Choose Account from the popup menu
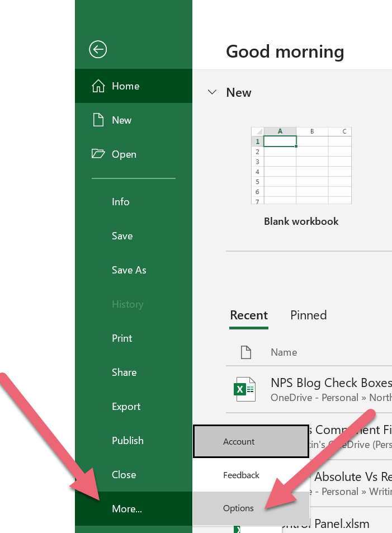 point(251,441)
